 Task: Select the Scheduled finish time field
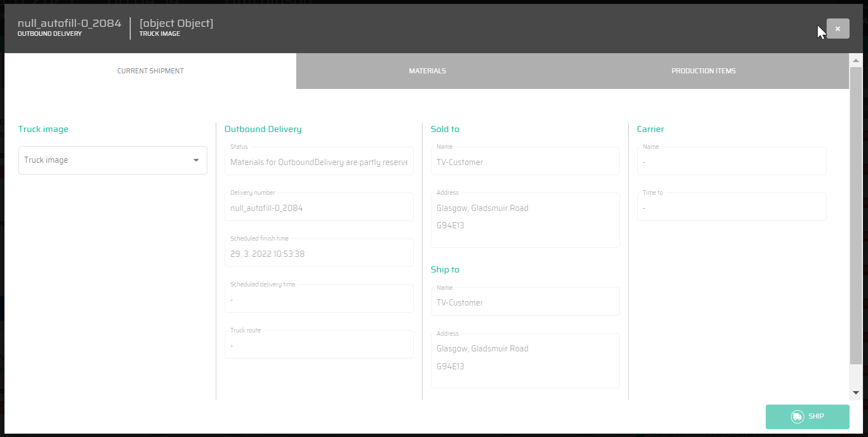[x=319, y=254]
